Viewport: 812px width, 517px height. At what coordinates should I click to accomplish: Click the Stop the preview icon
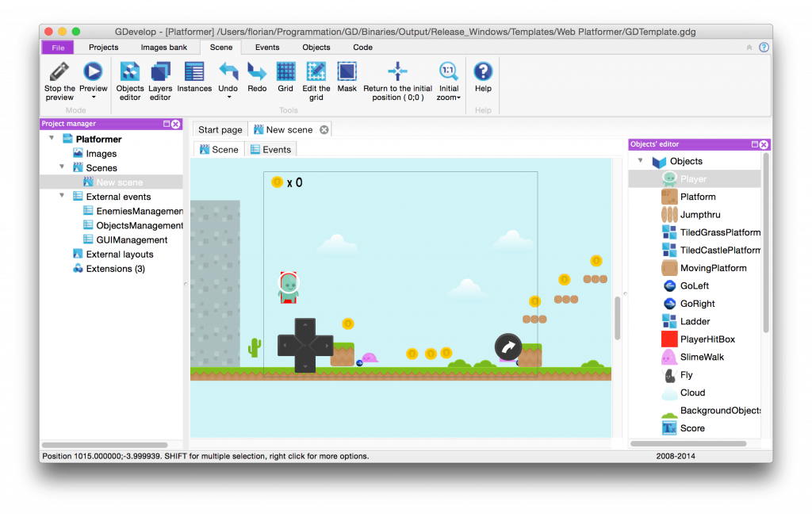pyautogui.click(x=59, y=72)
